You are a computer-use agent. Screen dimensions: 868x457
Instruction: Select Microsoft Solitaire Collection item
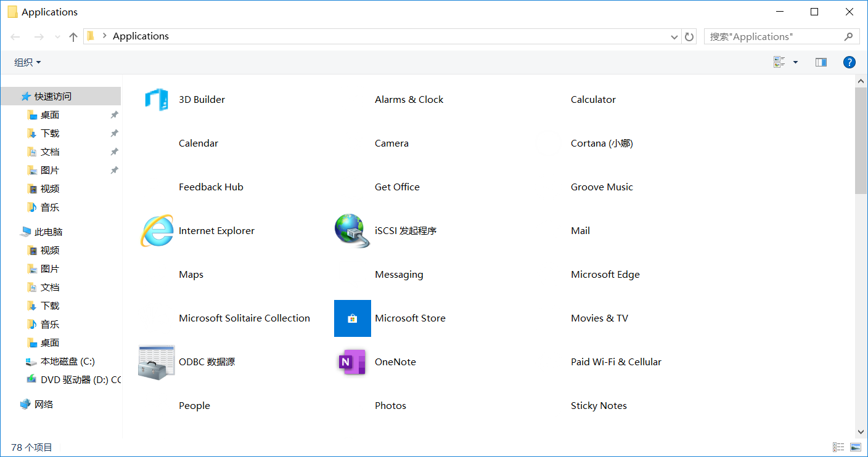coord(244,318)
